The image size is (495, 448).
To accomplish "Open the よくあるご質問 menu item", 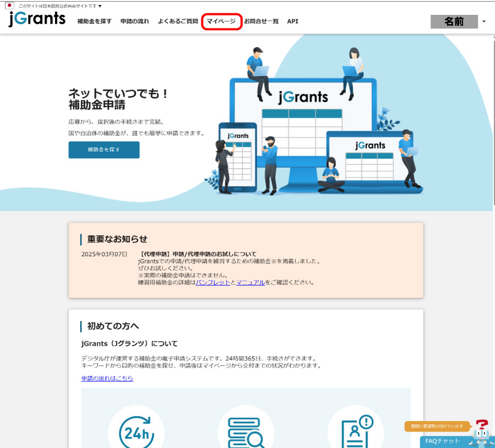I will pyautogui.click(x=178, y=21).
